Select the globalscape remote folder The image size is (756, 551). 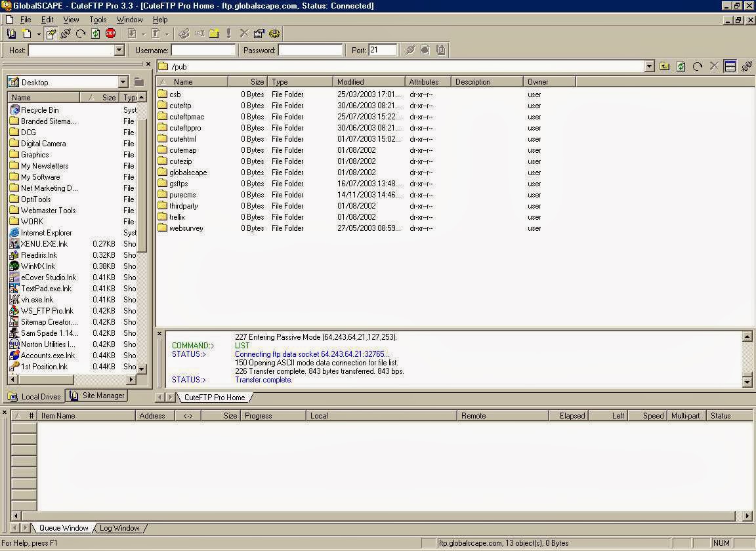(188, 173)
